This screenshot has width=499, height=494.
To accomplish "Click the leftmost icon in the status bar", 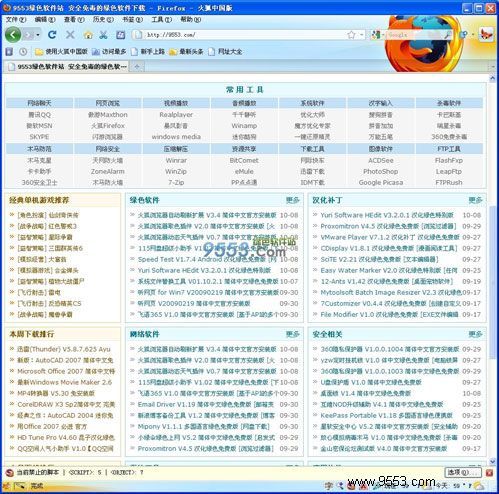I will [6, 486].
